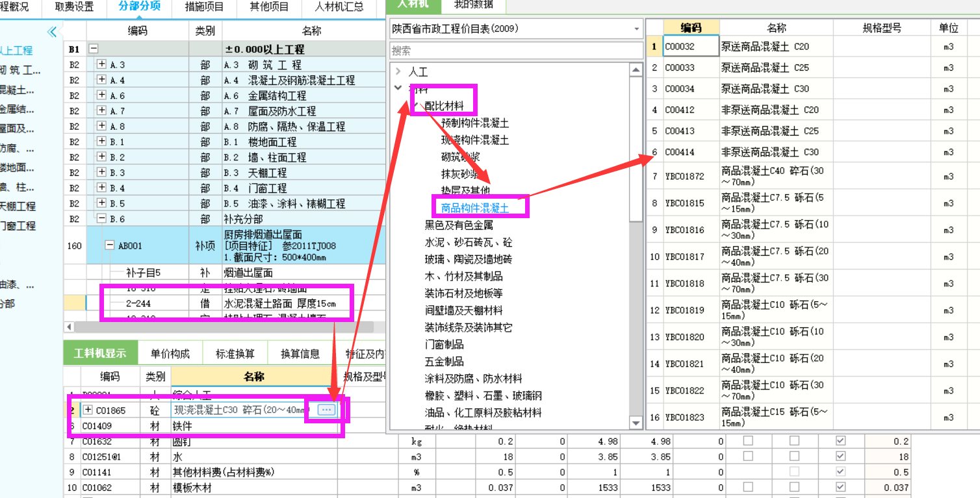This screenshot has width=980, height=498.
Task: Expand the 人工 category in material tree
Action: pyautogui.click(x=398, y=72)
